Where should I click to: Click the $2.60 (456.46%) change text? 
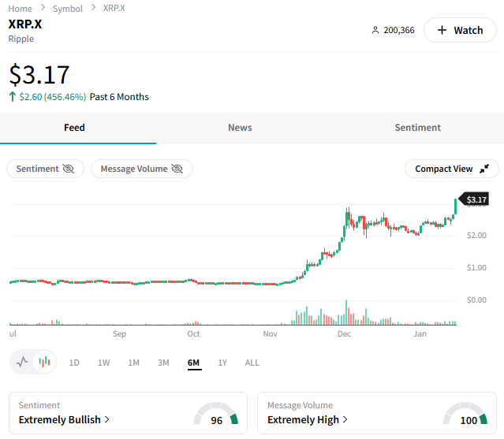click(53, 97)
